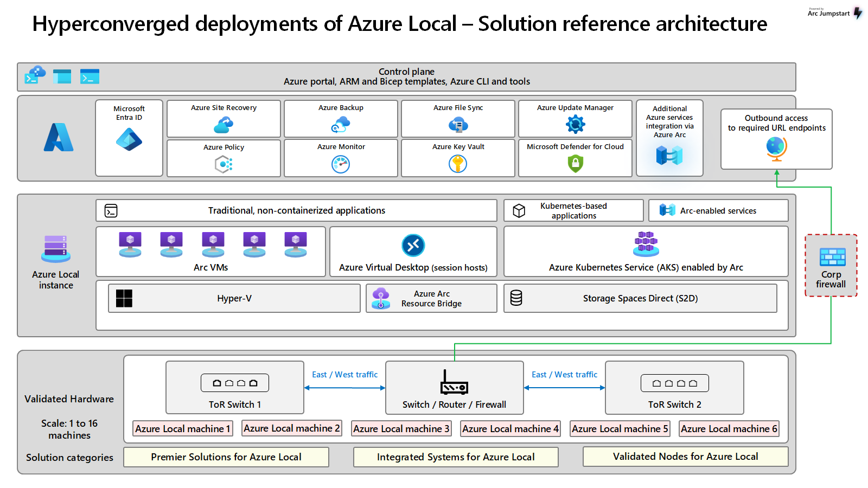
Task: Click the Premier Solutions for Azure Local box
Action: (x=226, y=457)
